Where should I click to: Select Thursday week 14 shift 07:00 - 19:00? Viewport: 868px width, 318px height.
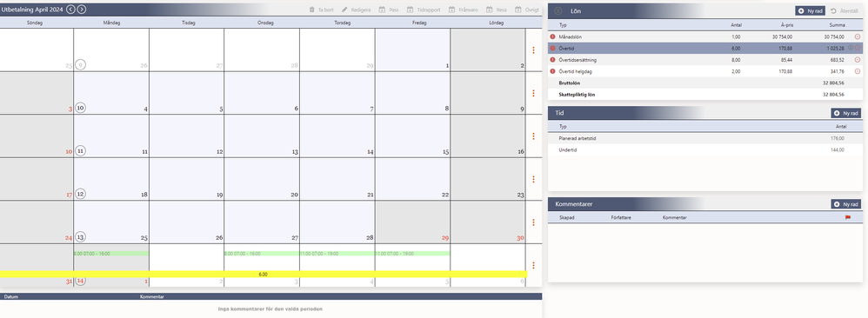(x=337, y=254)
